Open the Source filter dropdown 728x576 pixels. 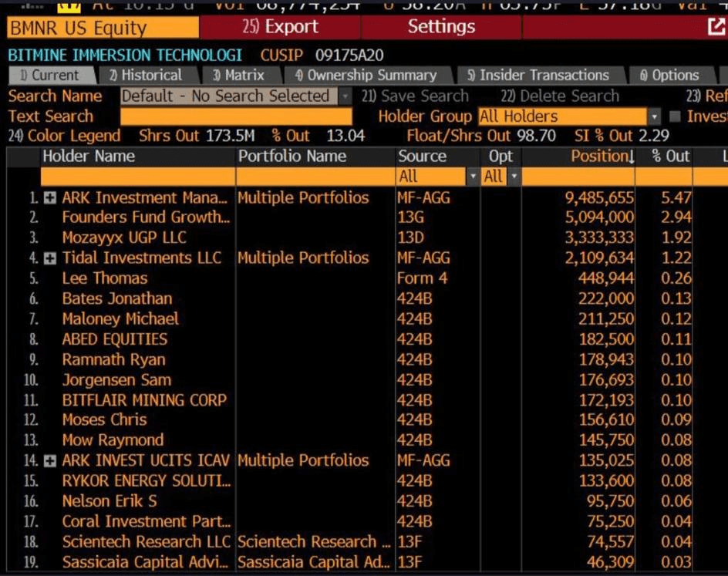pyautogui.click(x=473, y=177)
